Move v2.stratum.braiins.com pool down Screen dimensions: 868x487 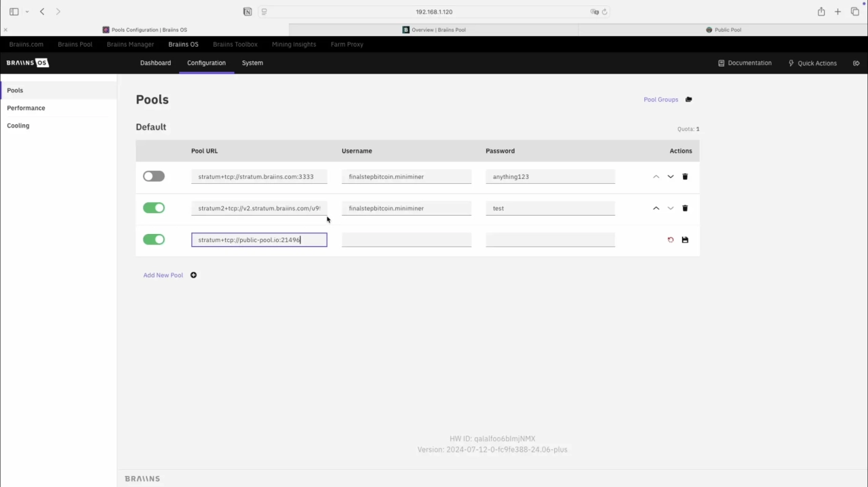coord(671,208)
